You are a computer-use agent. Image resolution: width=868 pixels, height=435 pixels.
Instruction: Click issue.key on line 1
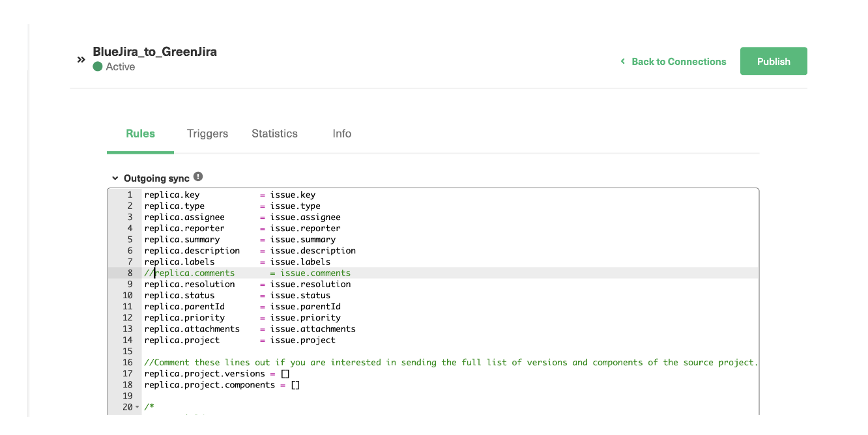coord(293,195)
